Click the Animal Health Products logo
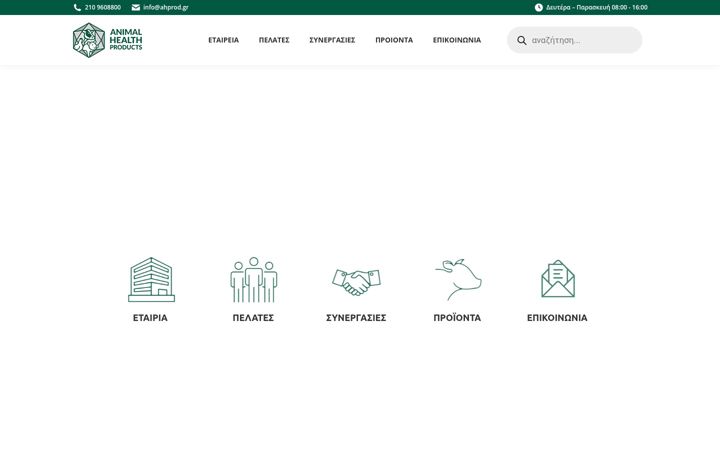Screen dimensions: 720x450 click(107, 40)
